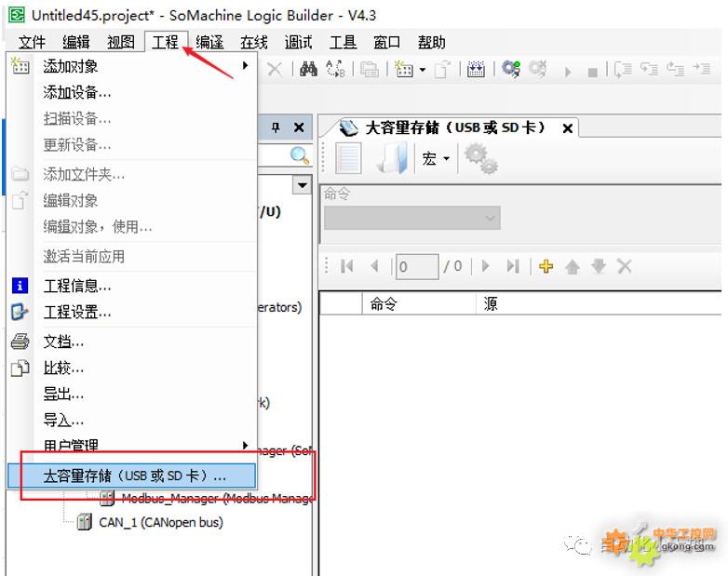Image resolution: width=728 pixels, height=576 pixels.
Task: Click the move up arrow icon
Action: (573, 267)
